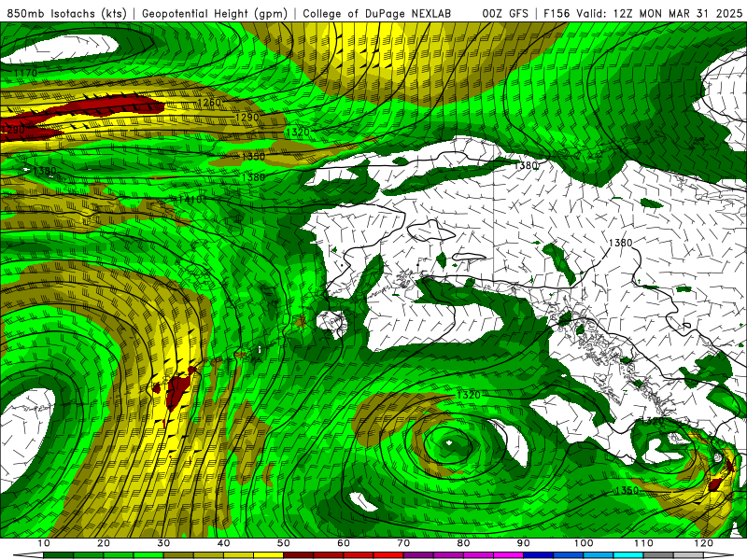Click color bar value label 90
Screen dimensions: 747x560
(x=524, y=543)
